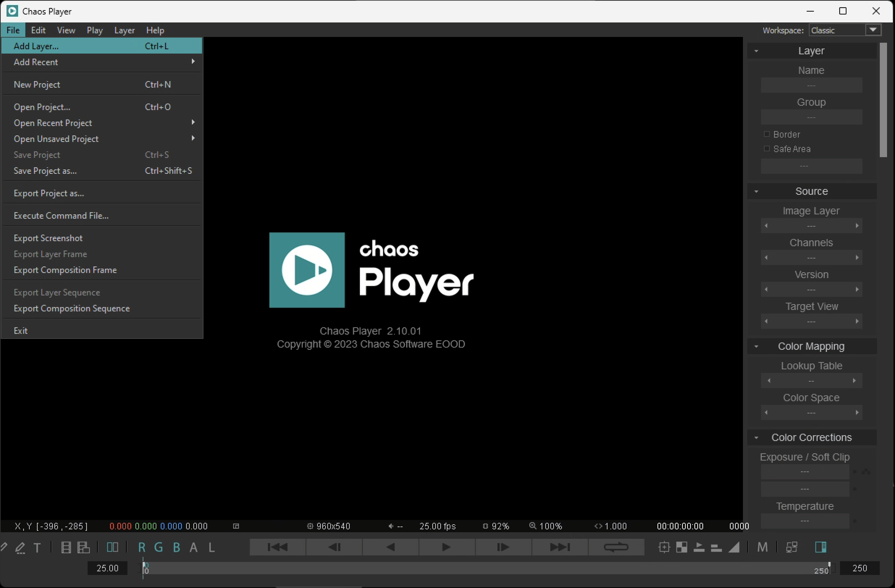
Task: Choose Add Layer... from File menu
Action: (x=102, y=46)
